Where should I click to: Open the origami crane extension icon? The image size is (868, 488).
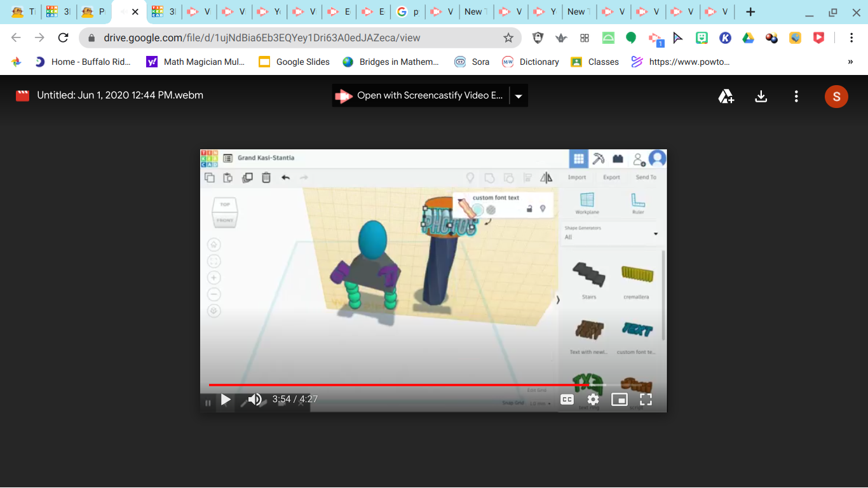(x=561, y=38)
